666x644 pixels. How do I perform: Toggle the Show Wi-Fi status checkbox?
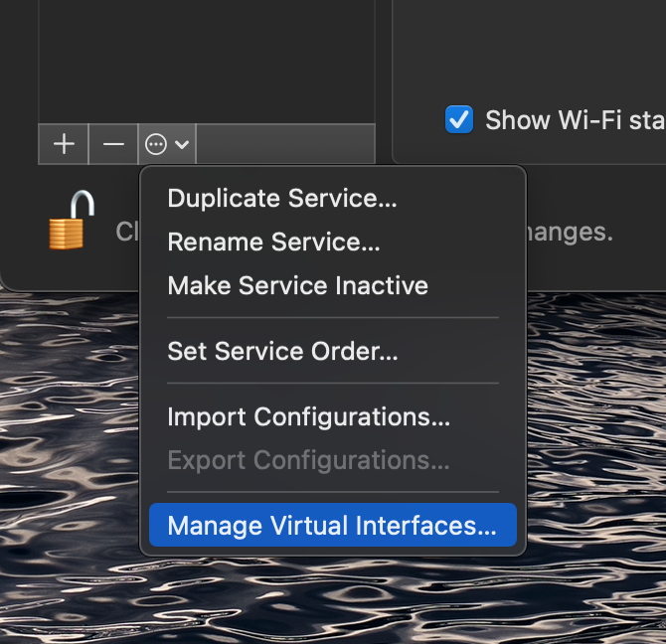click(x=459, y=120)
